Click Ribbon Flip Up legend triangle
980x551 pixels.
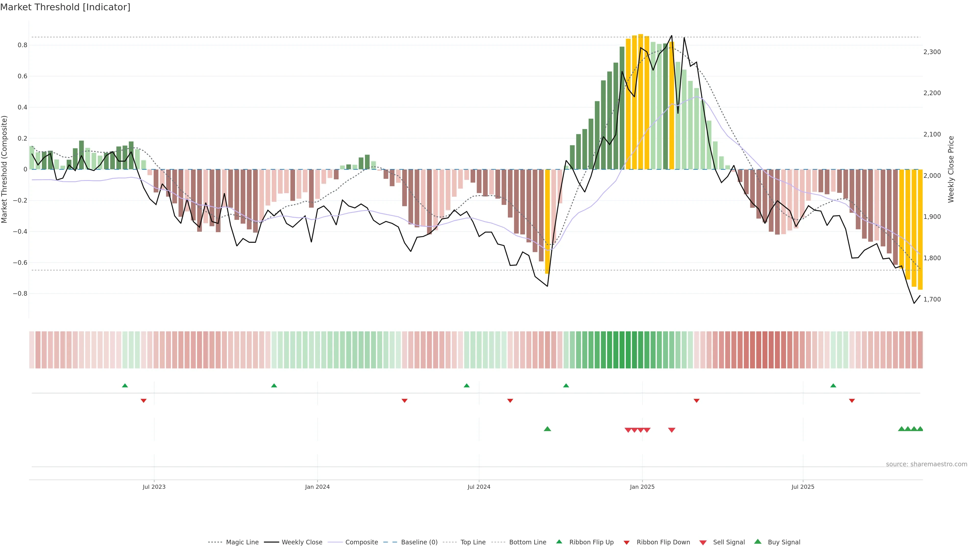click(x=559, y=542)
